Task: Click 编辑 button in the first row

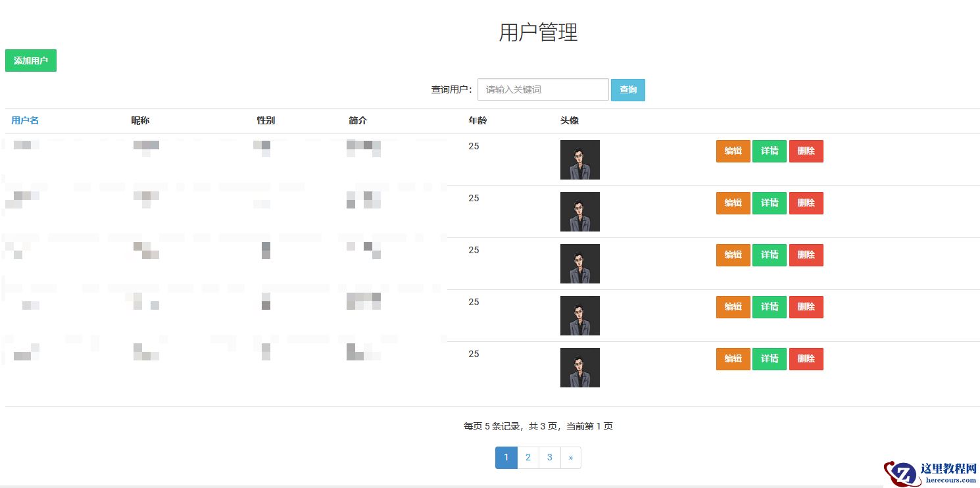Action: click(733, 151)
